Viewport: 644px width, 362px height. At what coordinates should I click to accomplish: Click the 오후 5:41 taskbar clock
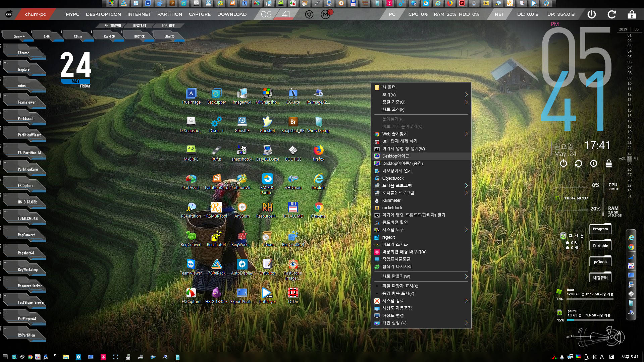click(x=630, y=357)
